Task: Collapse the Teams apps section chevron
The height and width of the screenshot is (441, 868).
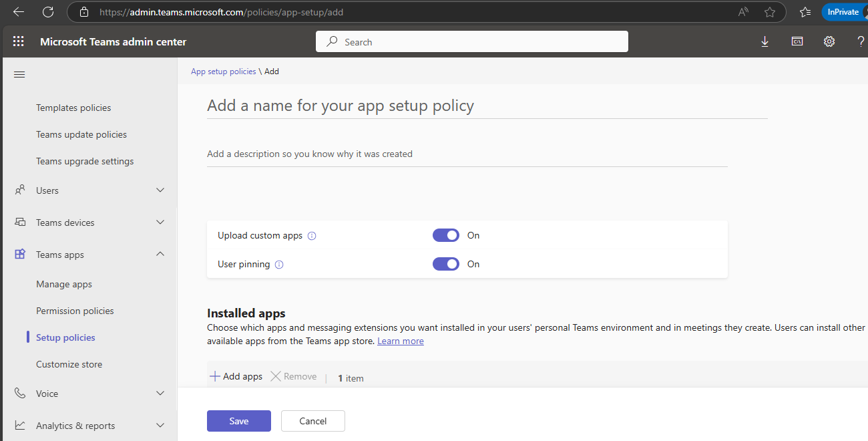Action: (160, 255)
